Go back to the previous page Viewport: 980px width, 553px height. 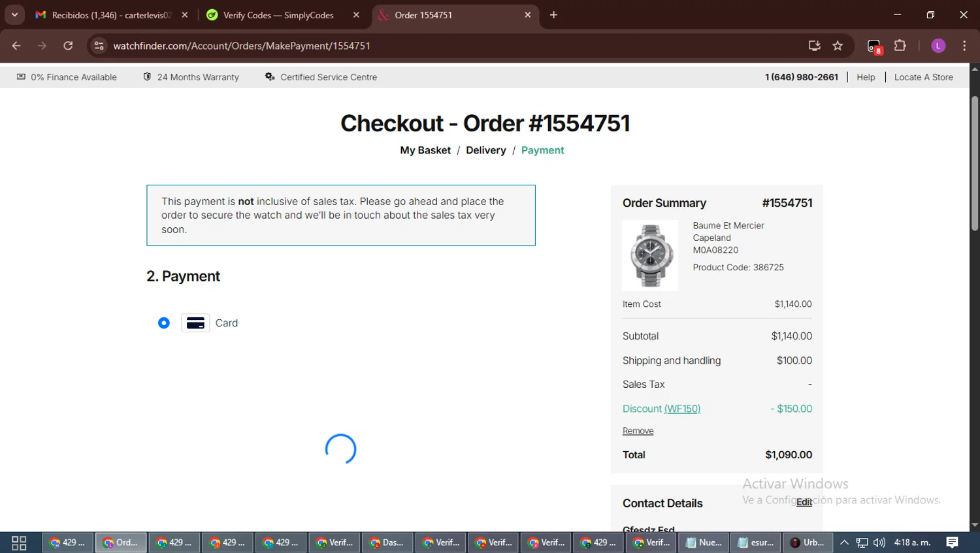pyautogui.click(x=16, y=46)
